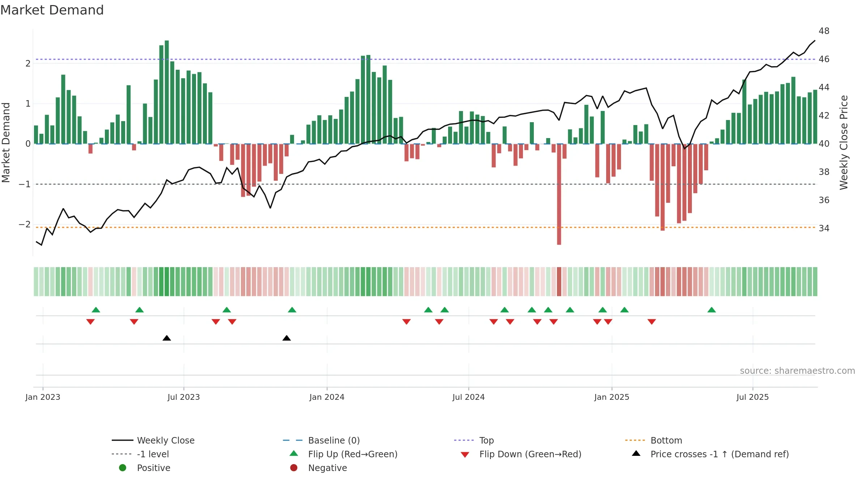Click the Jan 2025 x-axis label
The width and height of the screenshot is (868, 488).
coord(612,397)
